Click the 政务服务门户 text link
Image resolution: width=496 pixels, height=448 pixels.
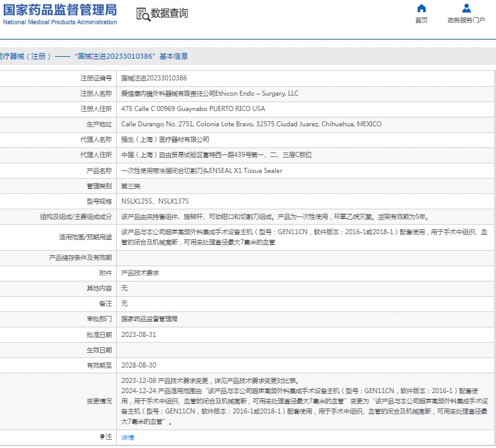(466, 20)
